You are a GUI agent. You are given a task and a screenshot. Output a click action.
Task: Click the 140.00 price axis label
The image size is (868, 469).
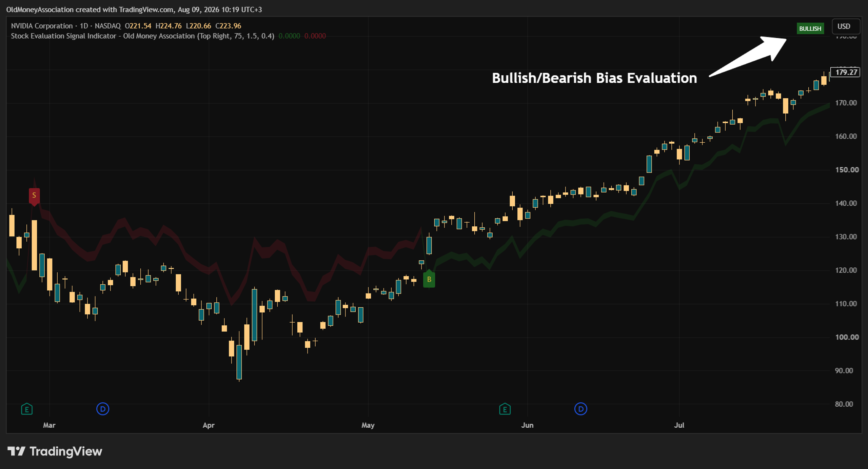pos(846,203)
